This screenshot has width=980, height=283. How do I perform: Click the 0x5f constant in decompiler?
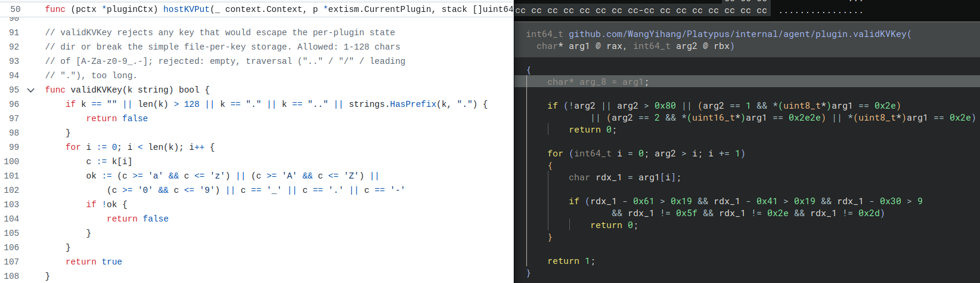pyautogui.click(x=687, y=213)
